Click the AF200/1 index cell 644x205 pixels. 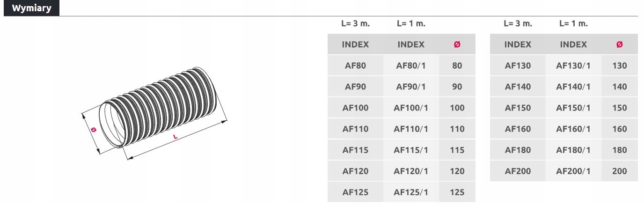(x=573, y=171)
